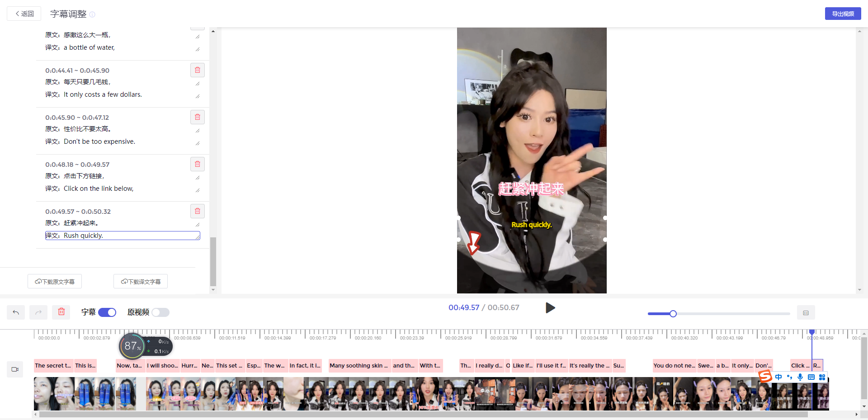Click Sogou microphone voice input icon
The width and height of the screenshot is (868, 420).
point(800,377)
